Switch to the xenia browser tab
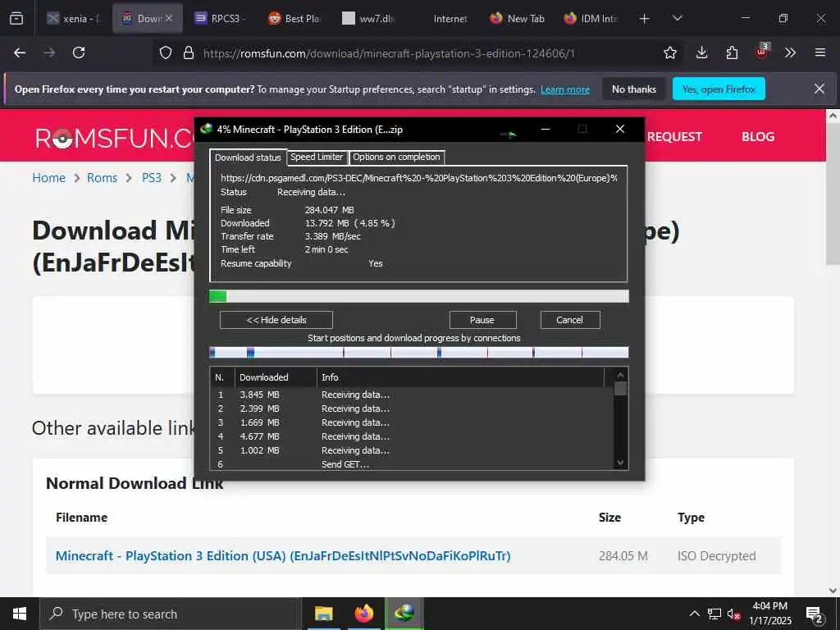Viewport: 840px width, 630px height. (x=75, y=19)
